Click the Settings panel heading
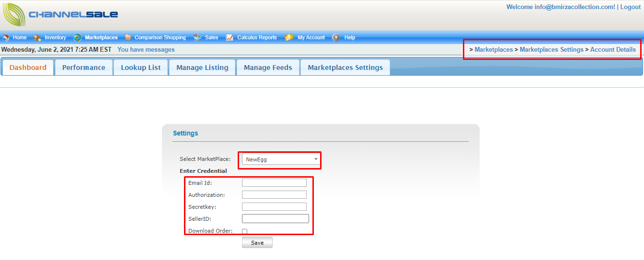Viewport: 644px width, 260px height. [x=185, y=133]
